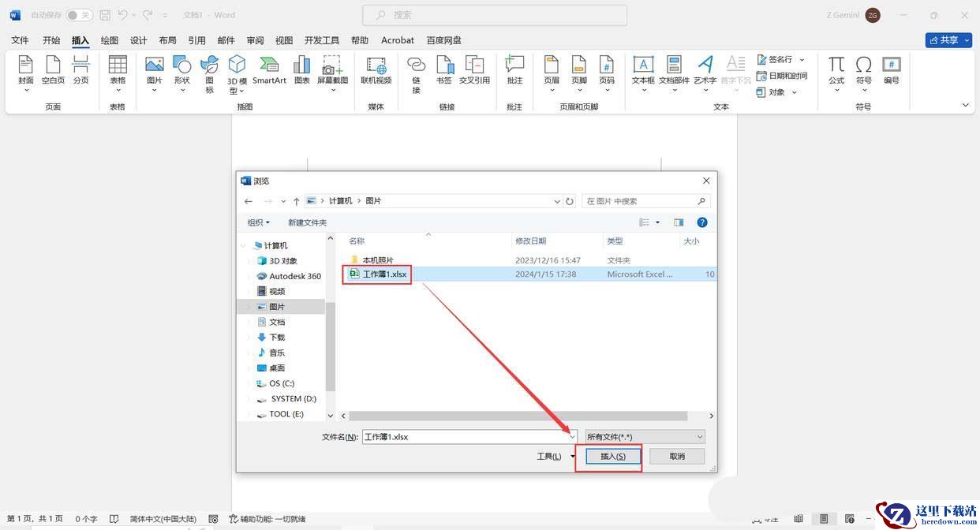Click the horizontal scrollbar in file list
The height and width of the screenshot is (530, 980).
[518, 416]
